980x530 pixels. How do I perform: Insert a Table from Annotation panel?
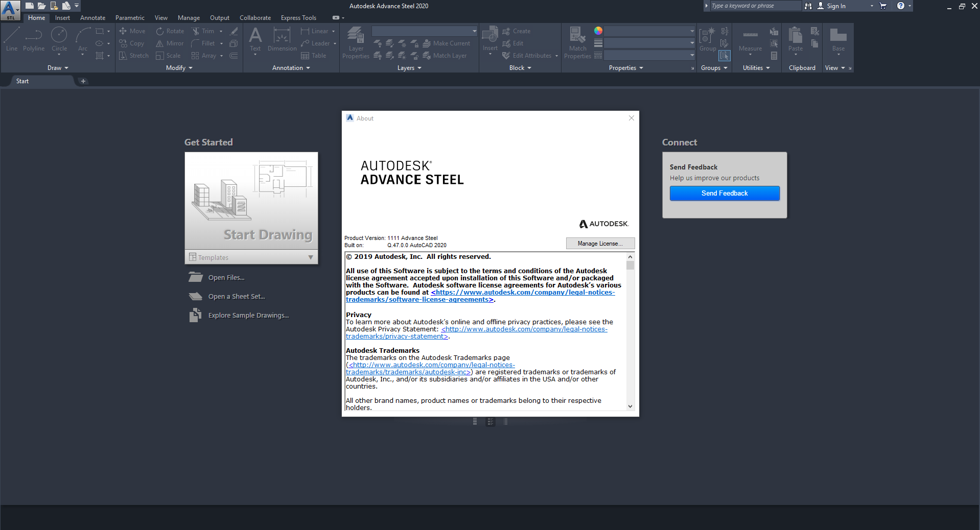314,56
